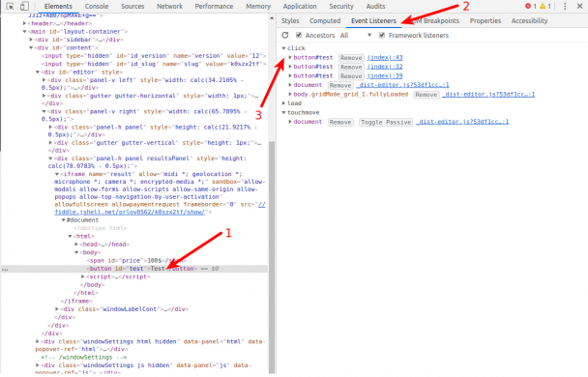Select the span id="price" DOM node

pyautogui.click(x=136, y=260)
